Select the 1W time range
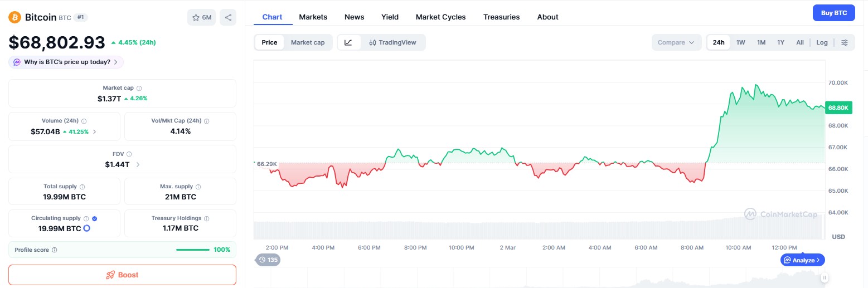The width and height of the screenshot is (868, 288). (x=740, y=42)
